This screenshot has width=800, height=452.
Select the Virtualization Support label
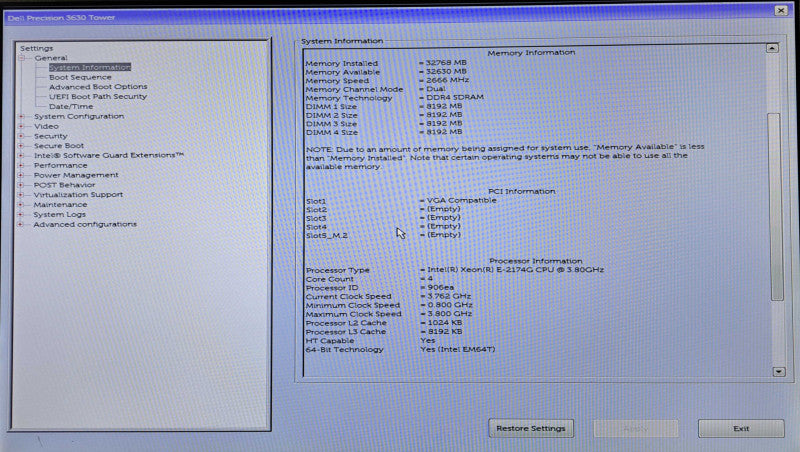point(78,195)
